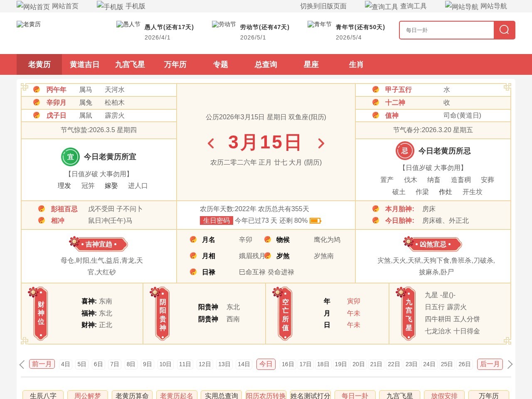Open search via the magnifier icon
This screenshot has height=399, width=532.
(504, 30)
